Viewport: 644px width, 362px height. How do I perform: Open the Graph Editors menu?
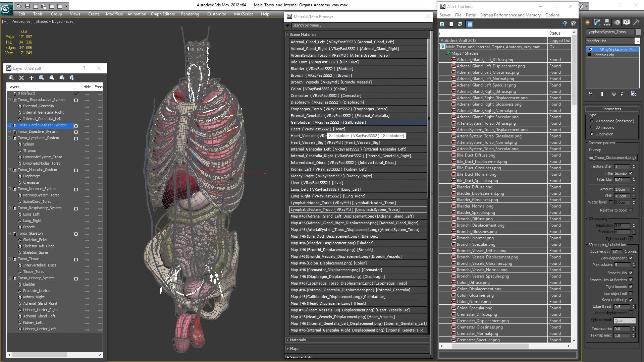(163, 14)
